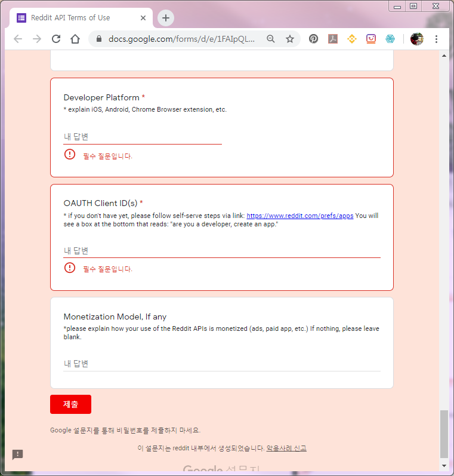Open the zoom magnifier icon in address bar
This screenshot has width=454, height=476.
coord(270,39)
